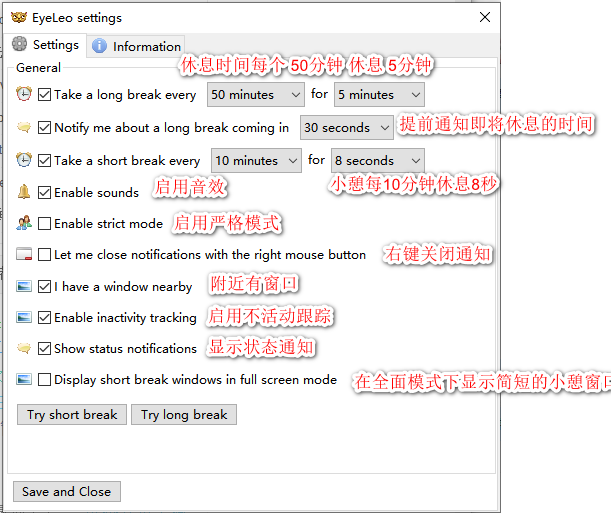Screen dimensions: 611x521
Task: Click the EyeLeo lion title bar icon
Action: pyautogui.click(x=18, y=18)
